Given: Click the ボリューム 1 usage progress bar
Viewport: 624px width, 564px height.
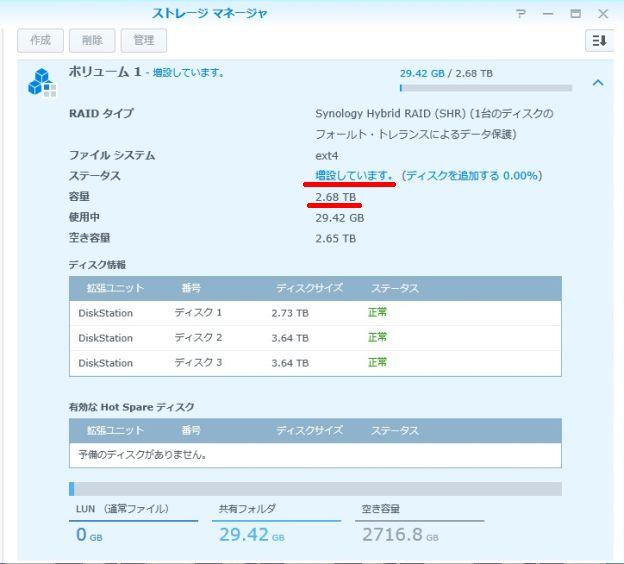Looking at the screenshot, I should [486, 88].
